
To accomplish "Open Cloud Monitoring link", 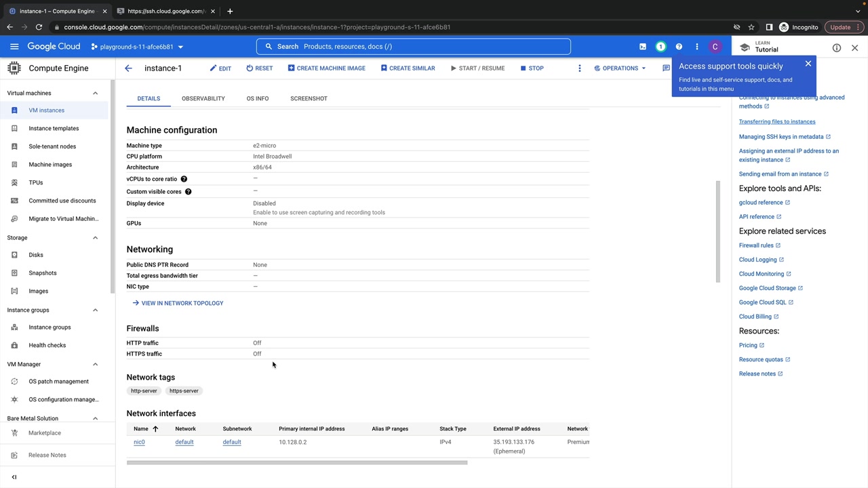I will click(x=765, y=274).
